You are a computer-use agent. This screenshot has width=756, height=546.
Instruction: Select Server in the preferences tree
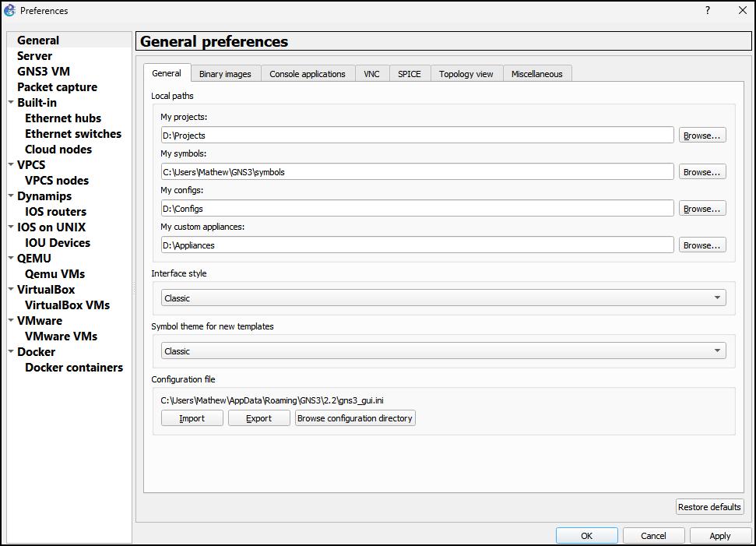35,56
